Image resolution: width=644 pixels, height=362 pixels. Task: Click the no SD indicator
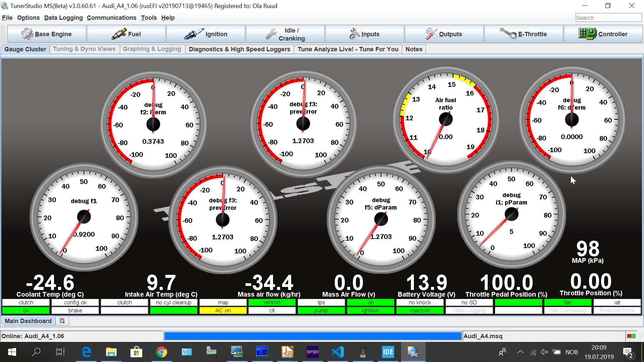469,302
